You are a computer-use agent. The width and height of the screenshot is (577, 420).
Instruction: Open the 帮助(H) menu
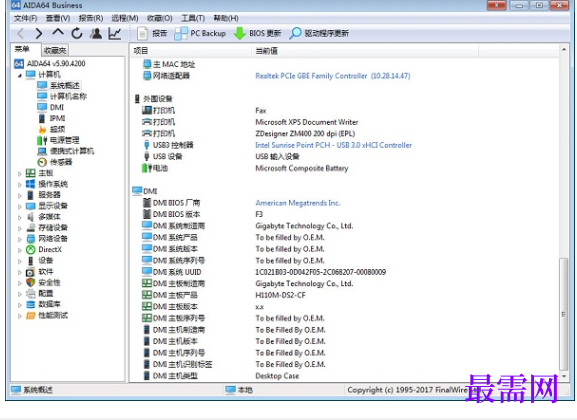tap(226, 18)
